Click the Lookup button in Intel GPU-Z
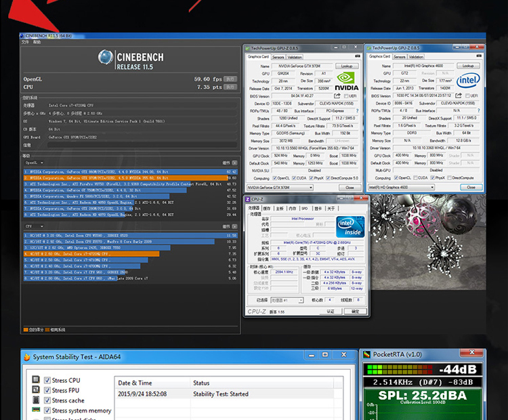 click(x=468, y=66)
